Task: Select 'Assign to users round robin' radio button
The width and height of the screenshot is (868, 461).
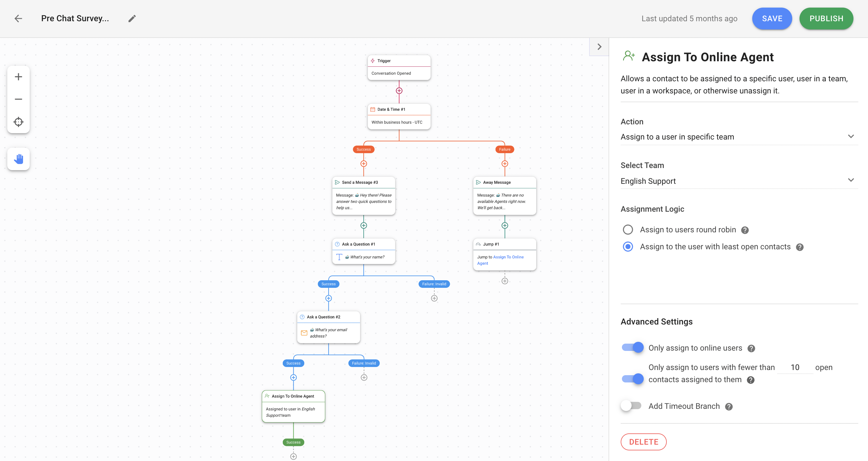Action: click(x=628, y=229)
